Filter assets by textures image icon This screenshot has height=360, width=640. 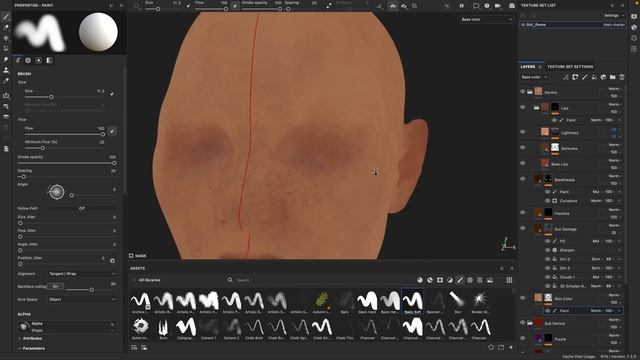click(490, 280)
